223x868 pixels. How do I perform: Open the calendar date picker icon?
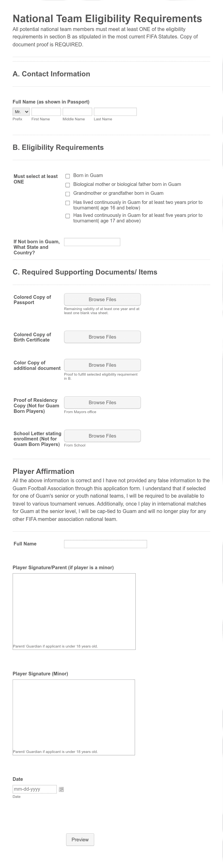click(x=61, y=789)
